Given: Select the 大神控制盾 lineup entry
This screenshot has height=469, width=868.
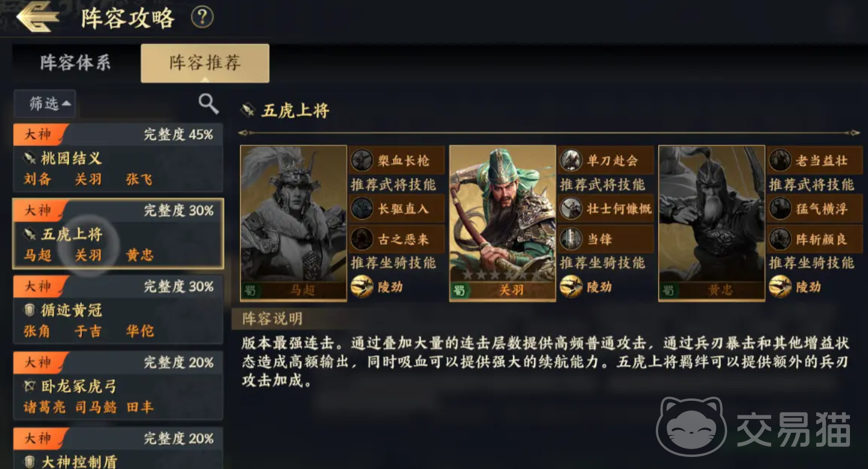Looking at the screenshot, I should tap(118, 448).
